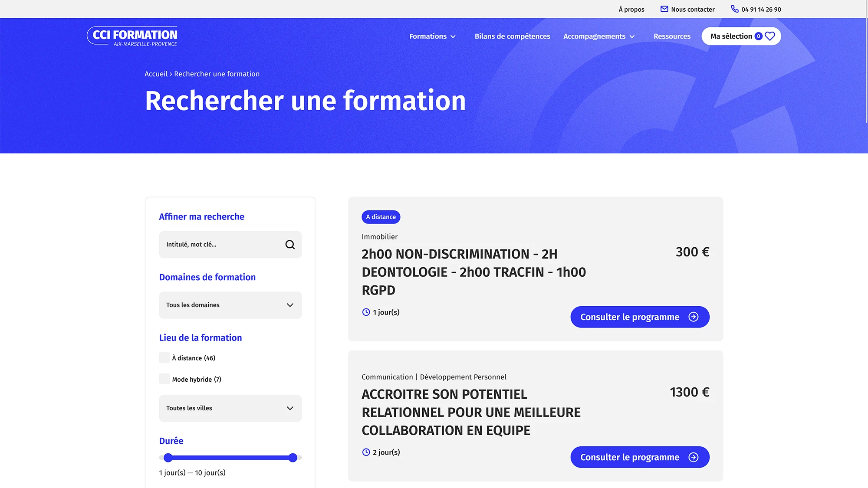The image size is (868, 488).
Task: Click the envelope icon beside Nous contacter
Action: click(x=664, y=9)
